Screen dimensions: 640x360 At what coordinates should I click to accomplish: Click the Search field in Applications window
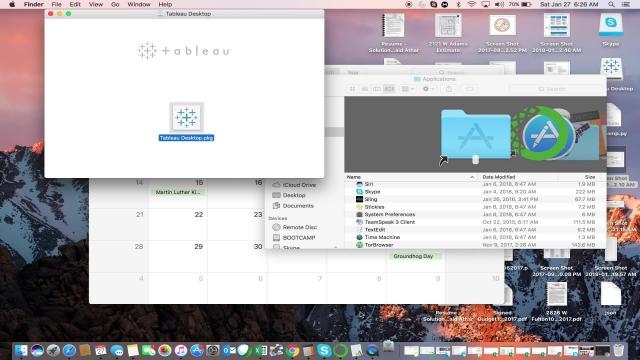[x=556, y=89]
